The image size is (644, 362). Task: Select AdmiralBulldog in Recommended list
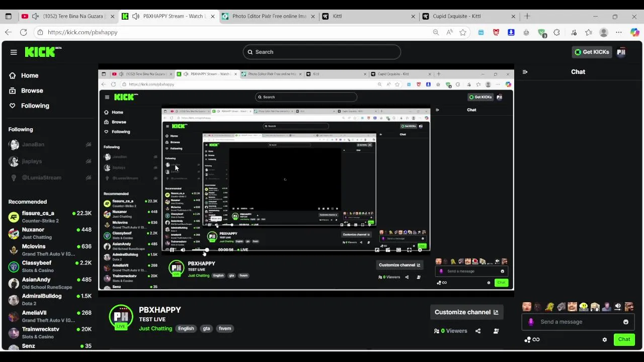50,300
